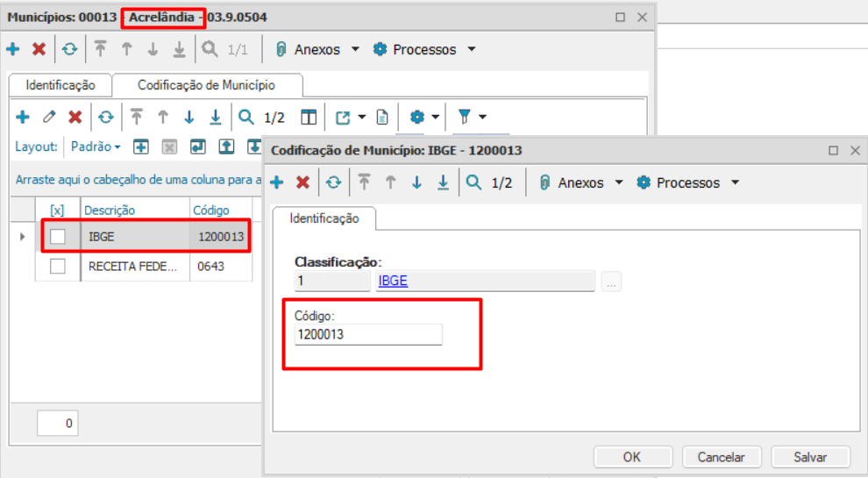Switch to Identificação tab in Municípios window
The height and width of the screenshot is (478, 868).
coord(60,85)
